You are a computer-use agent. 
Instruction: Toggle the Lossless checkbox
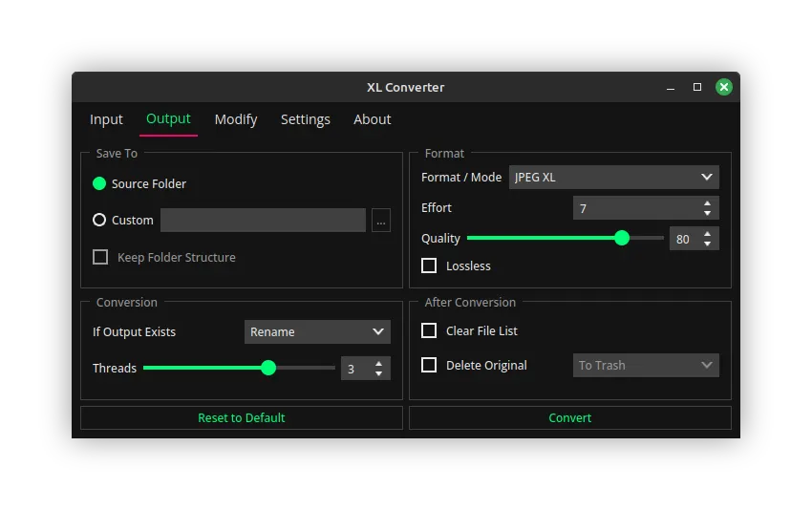tap(429, 266)
